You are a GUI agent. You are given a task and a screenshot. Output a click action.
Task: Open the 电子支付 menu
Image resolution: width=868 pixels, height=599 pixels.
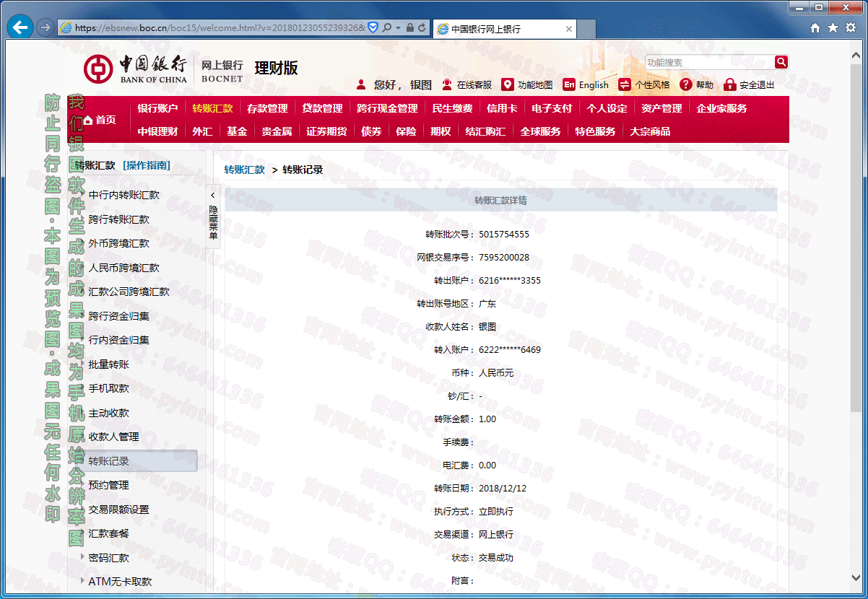[552, 108]
